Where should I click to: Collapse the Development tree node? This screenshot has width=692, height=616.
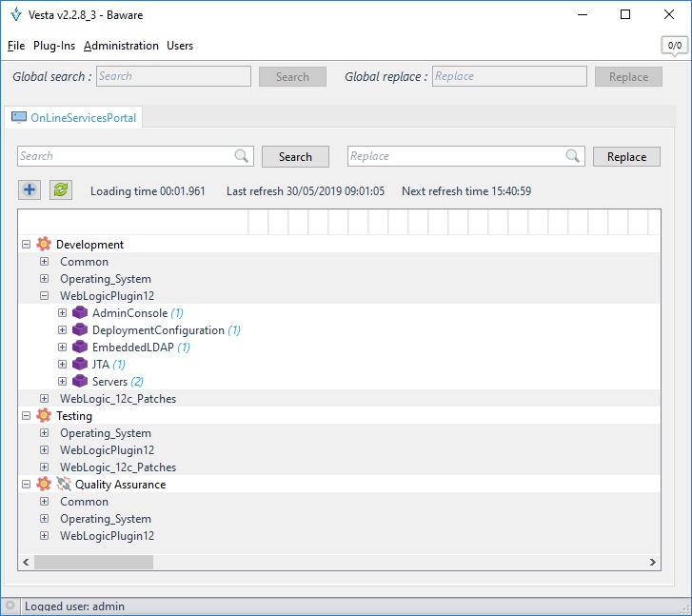coord(26,245)
